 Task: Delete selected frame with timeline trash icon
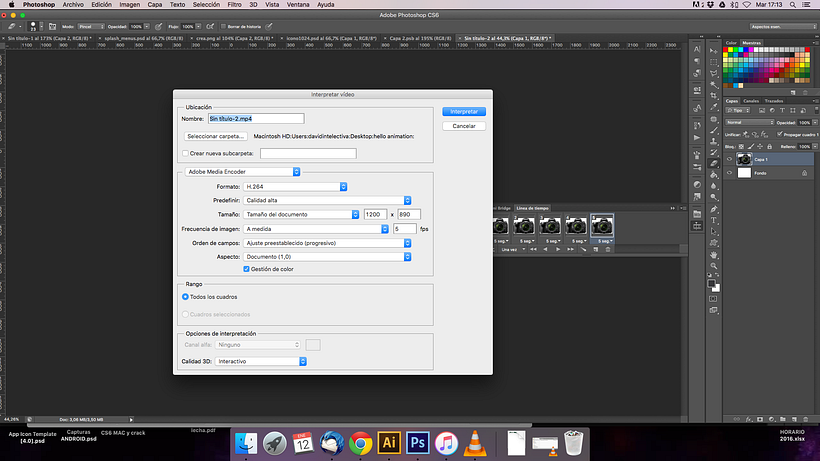click(608, 249)
